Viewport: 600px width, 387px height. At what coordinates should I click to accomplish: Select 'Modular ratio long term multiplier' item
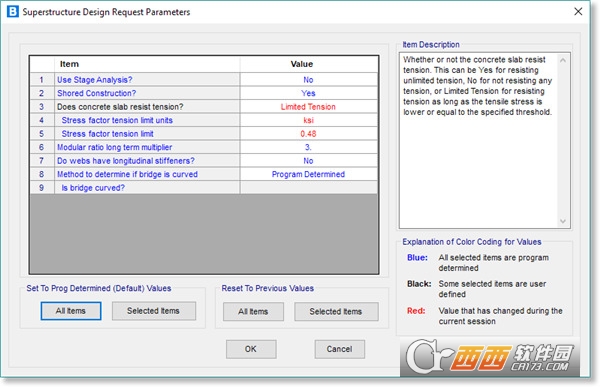(147, 147)
